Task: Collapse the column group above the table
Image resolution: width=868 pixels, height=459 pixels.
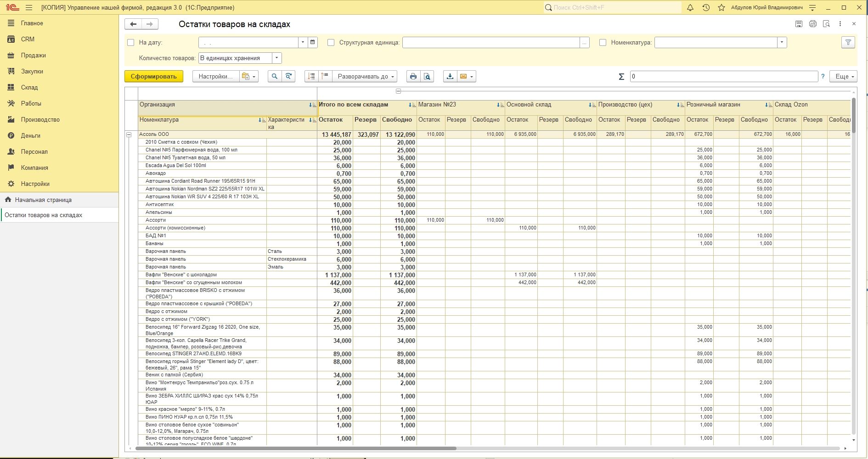Action: click(x=398, y=91)
